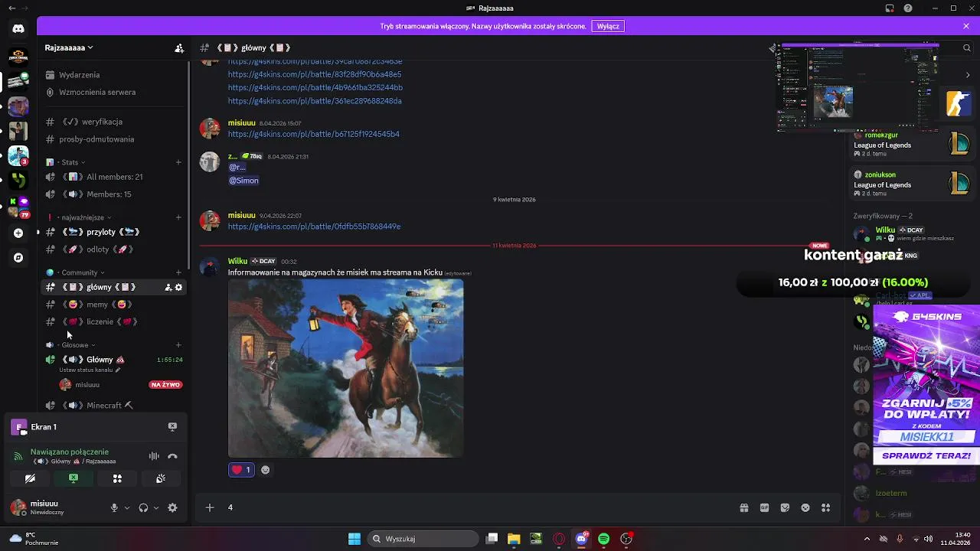Screen dimensions: 980x551
Task: Open battle link ending b67125f1924545b4
Action: [314, 134]
